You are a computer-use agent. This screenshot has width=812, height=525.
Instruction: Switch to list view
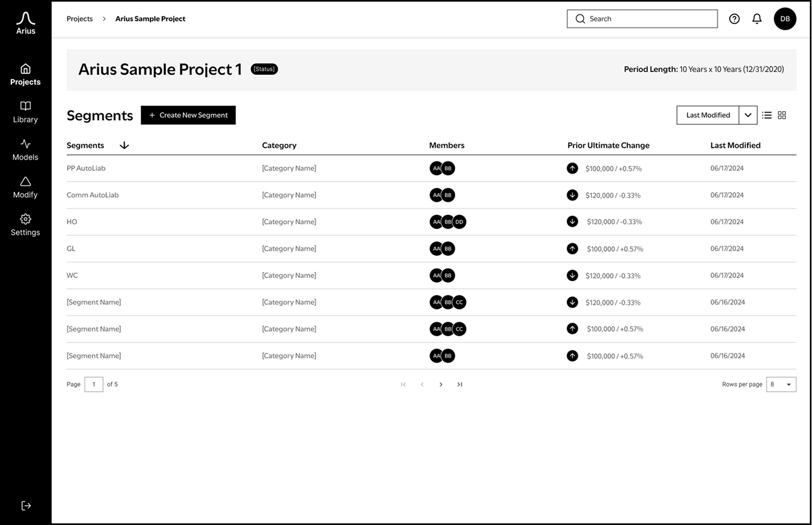coord(767,115)
